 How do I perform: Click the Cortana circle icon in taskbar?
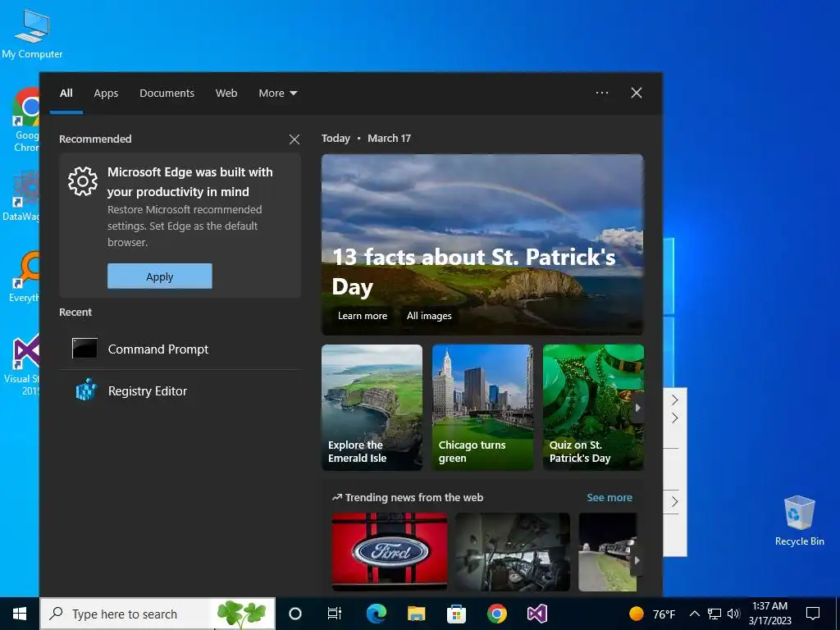[295, 614]
